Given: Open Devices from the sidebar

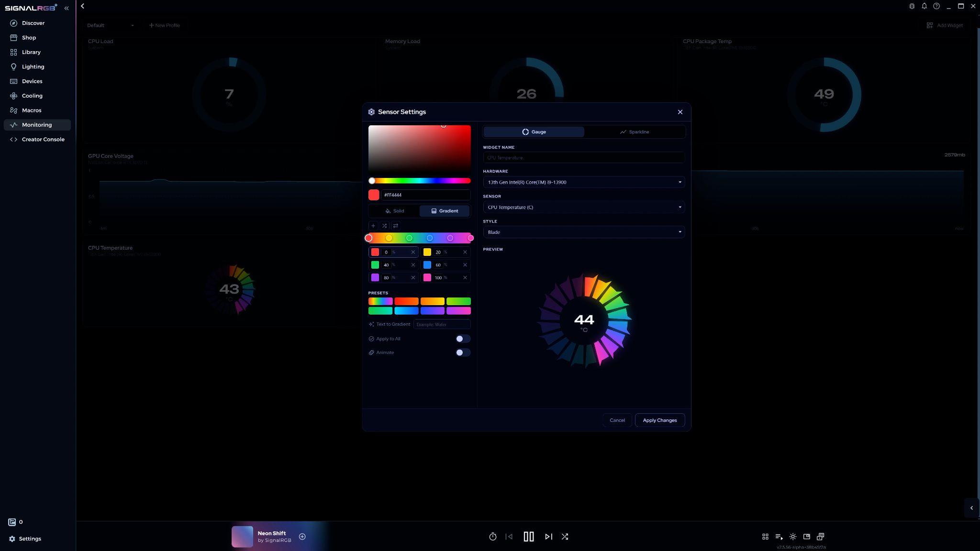Looking at the screenshot, I should [x=32, y=81].
